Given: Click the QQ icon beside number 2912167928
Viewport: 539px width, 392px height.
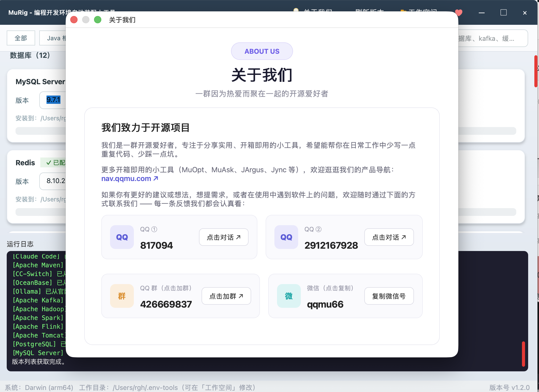Looking at the screenshot, I should [x=286, y=237].
